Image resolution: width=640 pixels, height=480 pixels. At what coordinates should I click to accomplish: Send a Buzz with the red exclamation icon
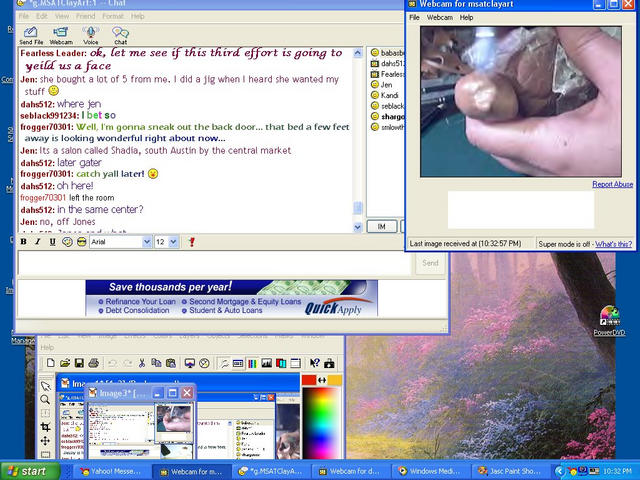191,242
